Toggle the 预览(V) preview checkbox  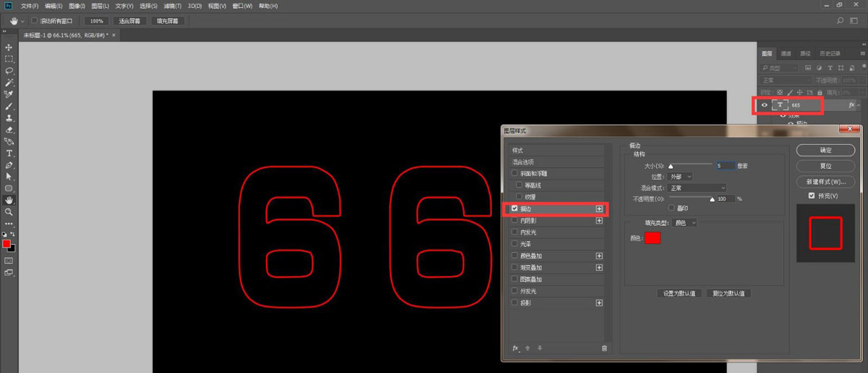pyautogui.click(x=812, y=196)
